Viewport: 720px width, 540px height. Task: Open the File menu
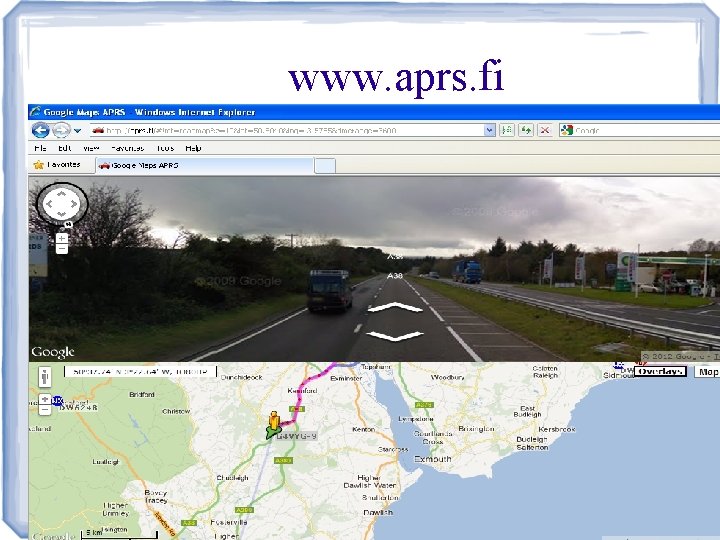pyautogui.click(x=40, y=148)
